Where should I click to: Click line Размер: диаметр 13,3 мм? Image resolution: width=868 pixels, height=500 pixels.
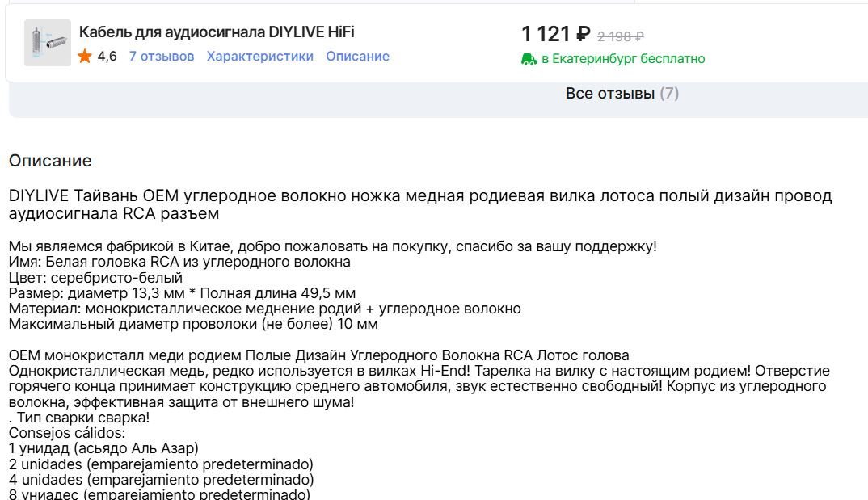(182, 293)
